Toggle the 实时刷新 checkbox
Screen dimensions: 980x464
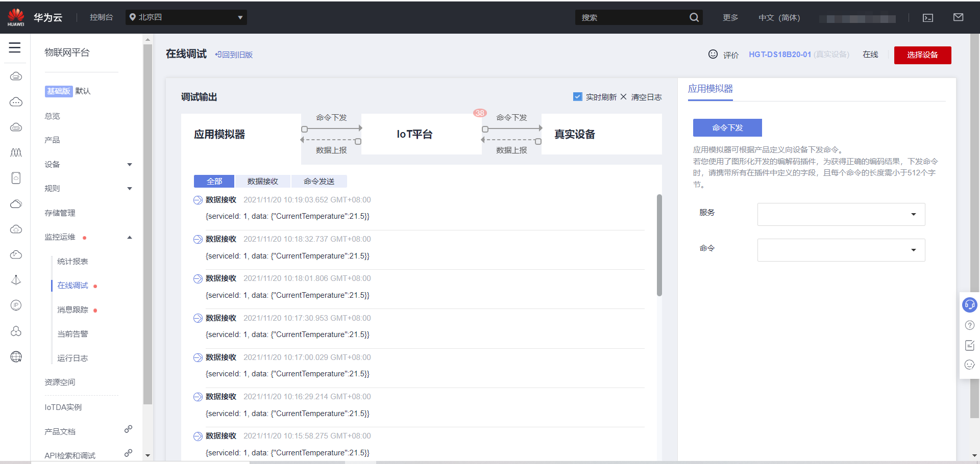(578, 96)
